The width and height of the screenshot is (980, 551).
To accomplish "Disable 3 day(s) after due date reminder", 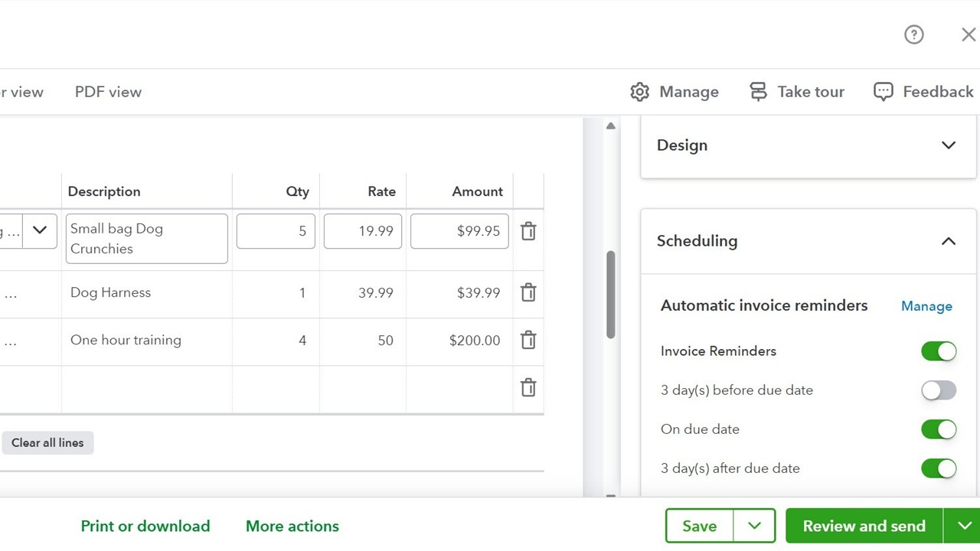I will pyautogui.click(x=939, y=468).
